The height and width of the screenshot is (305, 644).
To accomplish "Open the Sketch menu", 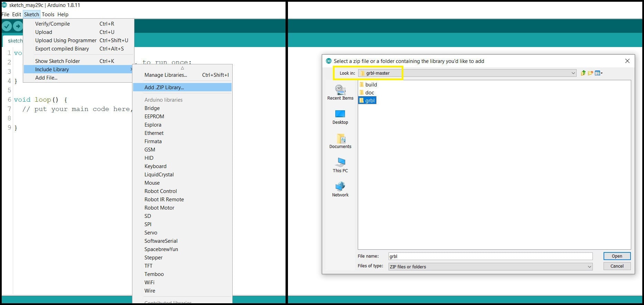I will pos(31,14).
